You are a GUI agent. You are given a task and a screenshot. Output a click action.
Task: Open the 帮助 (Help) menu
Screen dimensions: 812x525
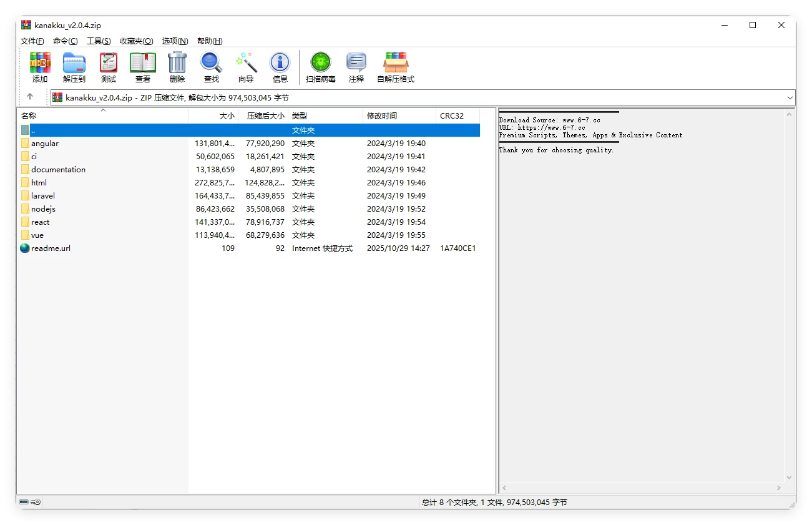(x=210, y=41)
